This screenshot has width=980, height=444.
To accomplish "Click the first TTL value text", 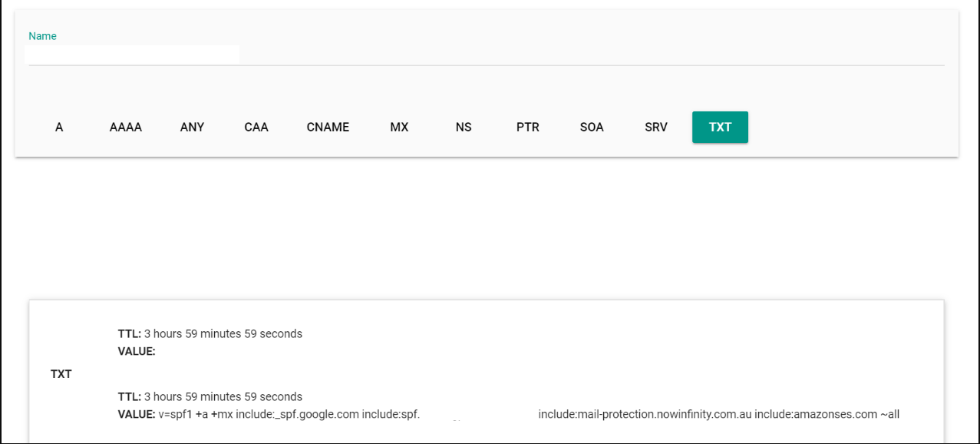I will (223, 333).
